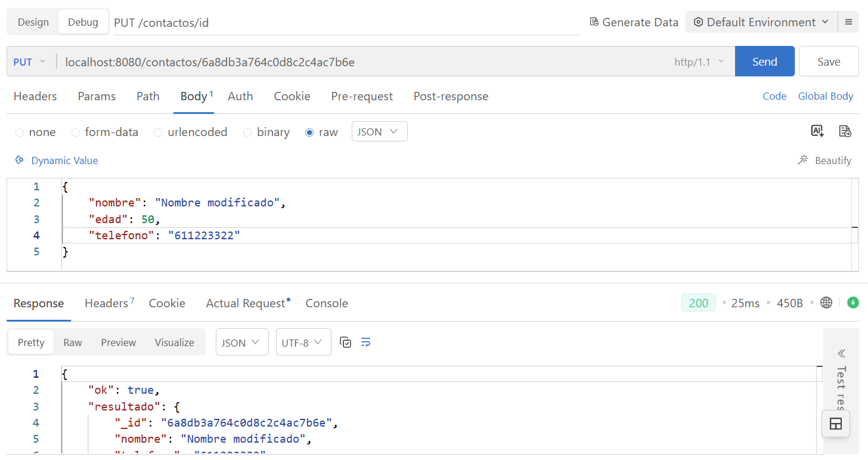Viewport: 868px width, 460px height.
Task: Click the Global Body link
Action: coord(826,96)
